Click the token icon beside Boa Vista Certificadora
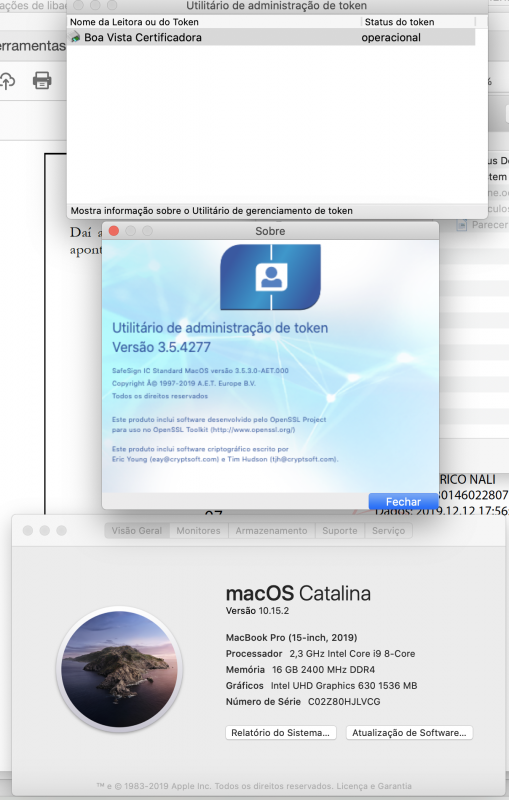Viewport: 509px width, 800px height. pyautogui.click(x=75, y=37)
